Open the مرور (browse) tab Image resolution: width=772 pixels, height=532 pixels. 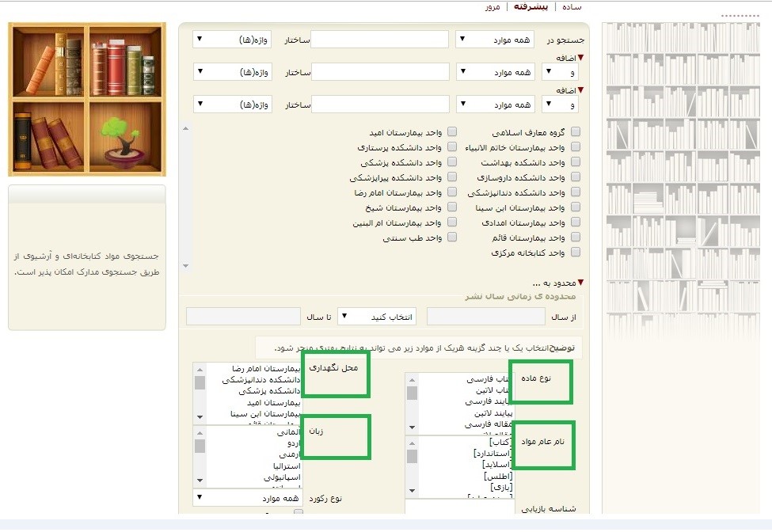492,7
